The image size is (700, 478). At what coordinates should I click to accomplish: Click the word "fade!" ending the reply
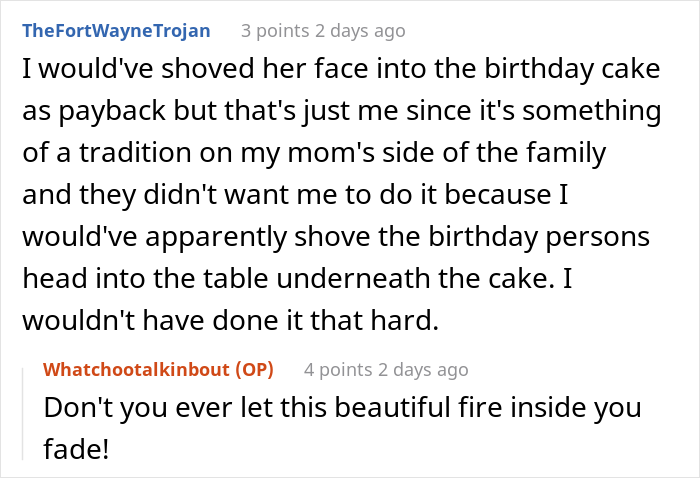[77, 450]
